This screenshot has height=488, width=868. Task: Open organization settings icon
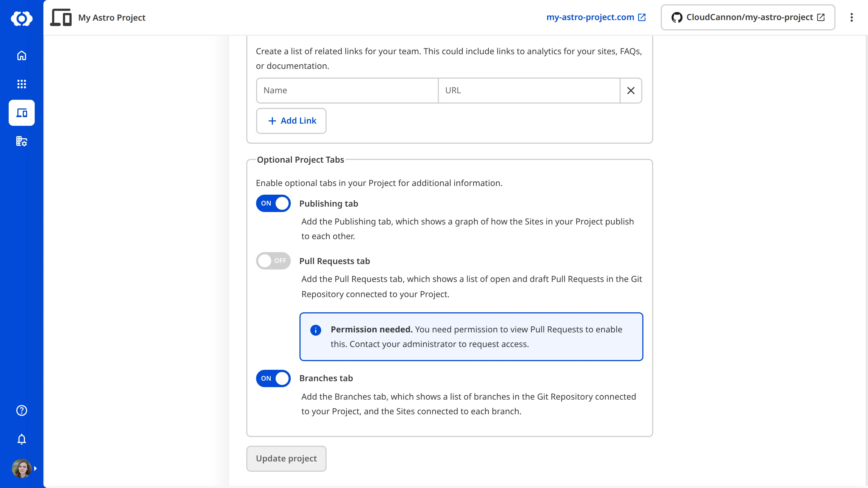pyautogui.click(x=22, y=141)
